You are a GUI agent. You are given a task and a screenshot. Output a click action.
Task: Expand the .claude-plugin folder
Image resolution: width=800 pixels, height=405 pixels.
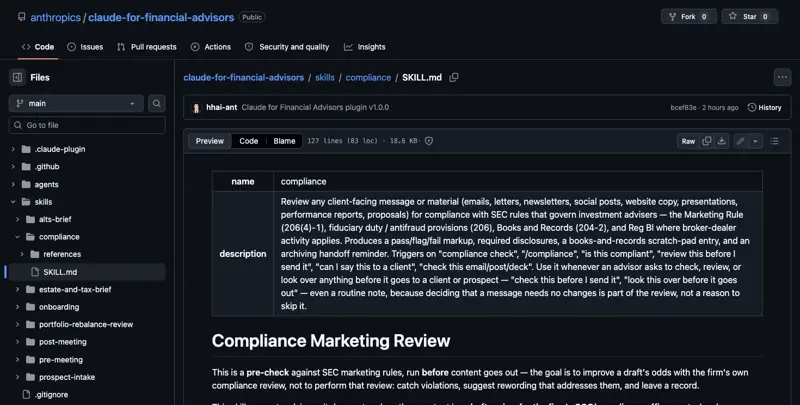[13, 149]
